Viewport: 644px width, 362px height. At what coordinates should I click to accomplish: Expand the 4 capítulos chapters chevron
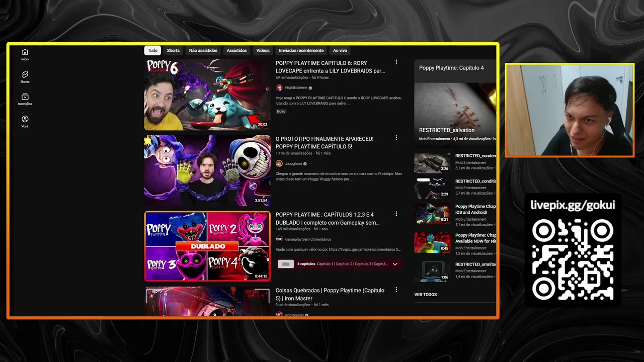(x=395, y=264)
